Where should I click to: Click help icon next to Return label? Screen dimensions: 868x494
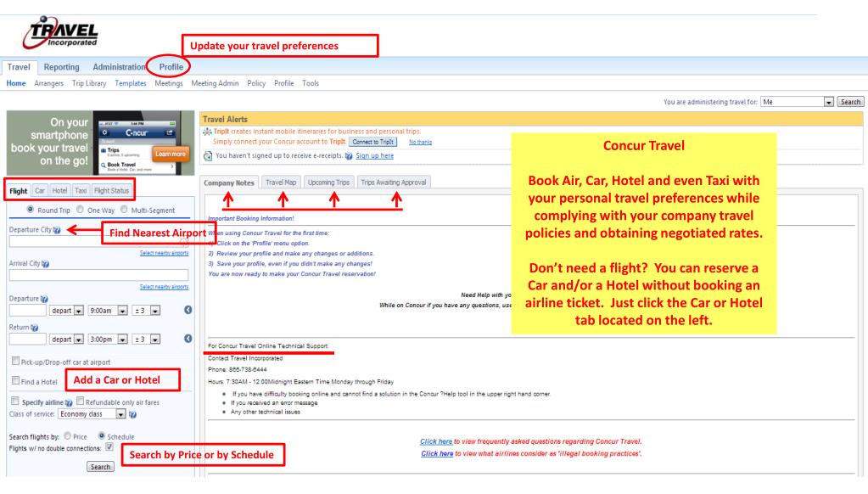pos(34,328)
